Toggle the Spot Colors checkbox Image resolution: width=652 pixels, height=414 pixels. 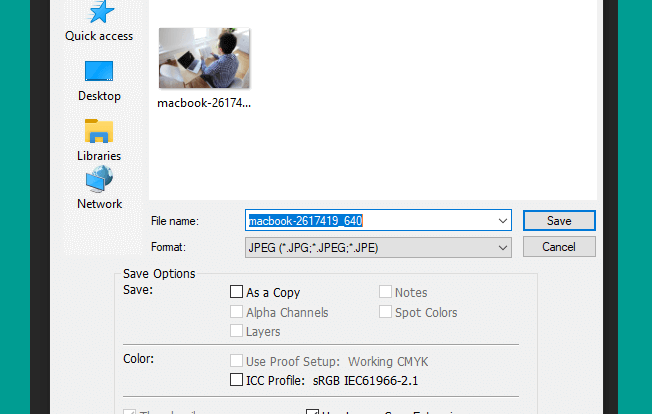click(385, 312)
